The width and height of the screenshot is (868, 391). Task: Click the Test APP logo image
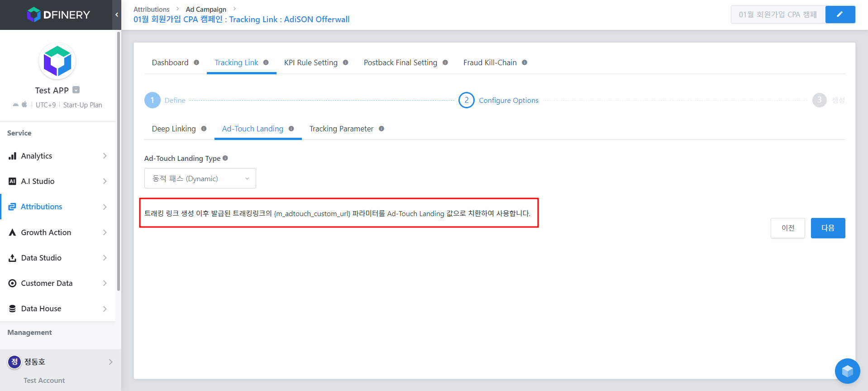57,61
